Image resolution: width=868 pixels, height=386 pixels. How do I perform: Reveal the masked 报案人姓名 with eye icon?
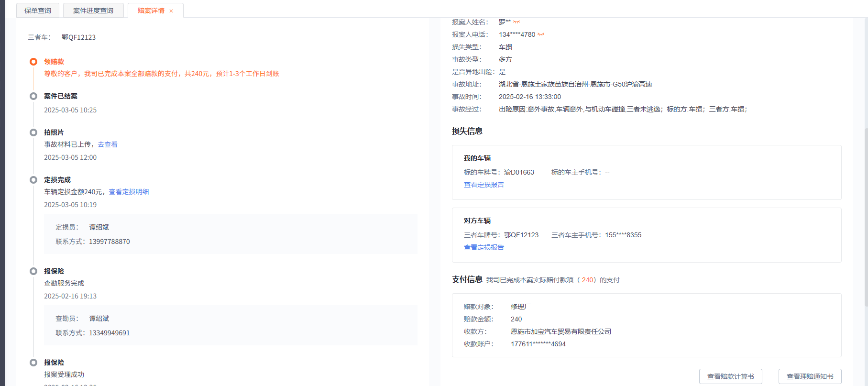(516, 22)
